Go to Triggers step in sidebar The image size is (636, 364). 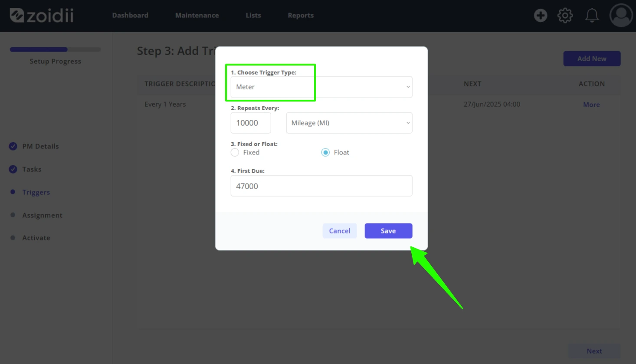coord(36,192)
